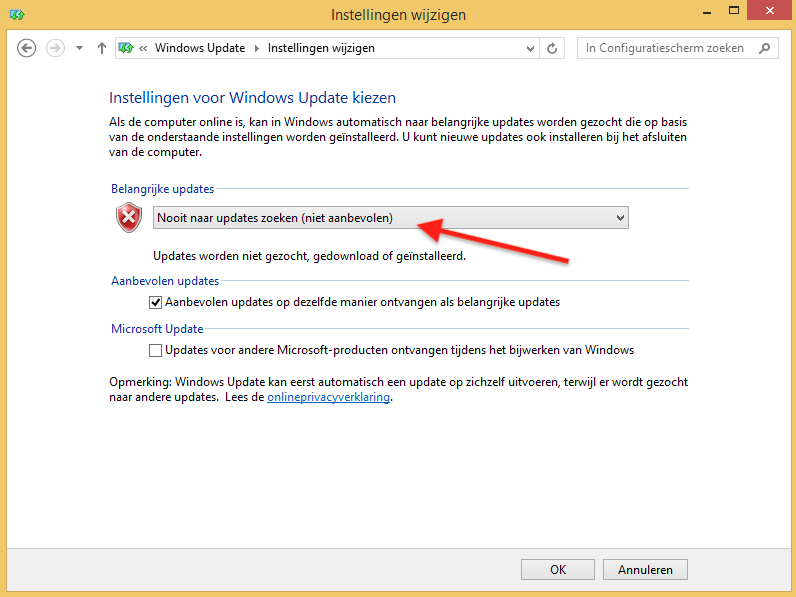Go to the Windows Update breadcrumb

pyautogui.click(x=200, y=48)
